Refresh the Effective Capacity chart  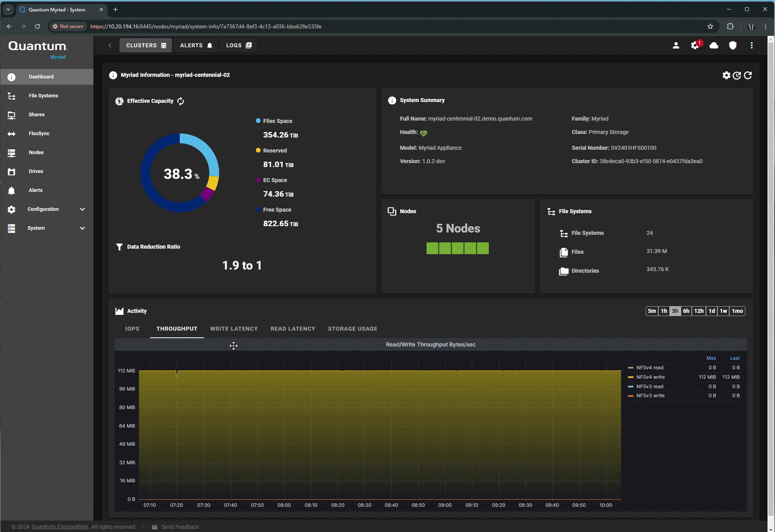coord(181,101)
